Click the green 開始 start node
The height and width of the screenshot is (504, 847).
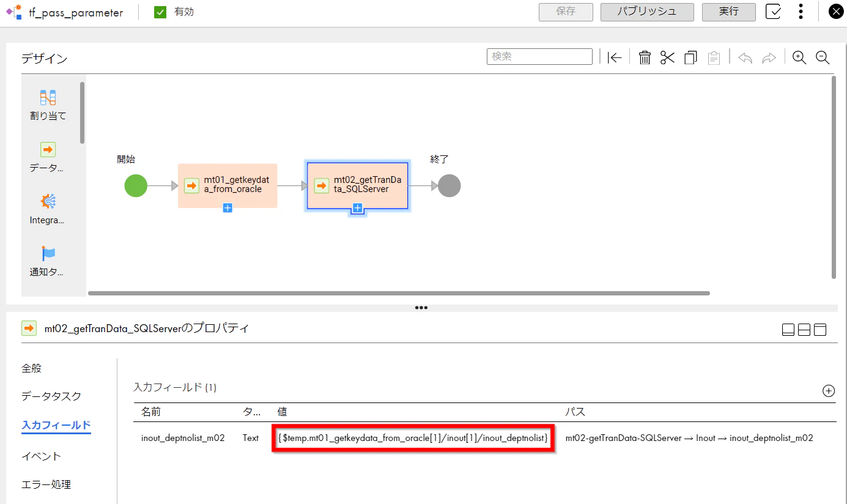click(136, 185)
